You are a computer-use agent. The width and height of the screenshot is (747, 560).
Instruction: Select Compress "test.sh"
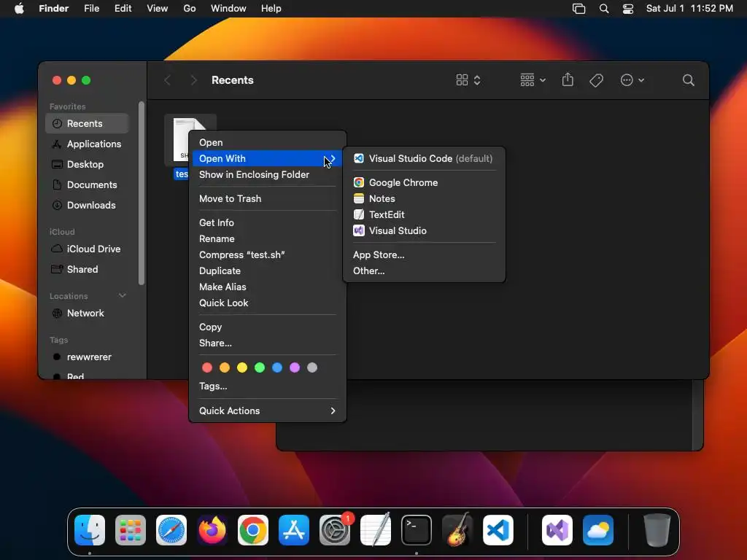pyautogui.click(x=267, y=254)
